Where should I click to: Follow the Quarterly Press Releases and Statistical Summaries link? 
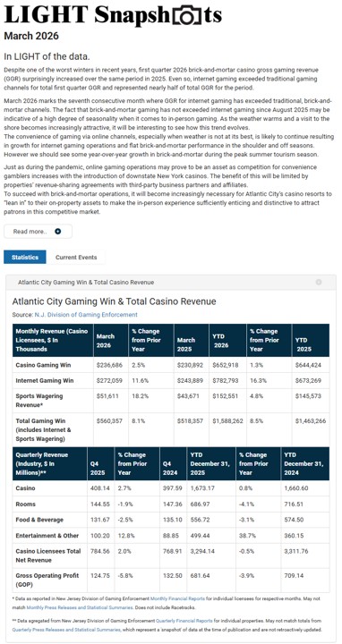point(66,629)
